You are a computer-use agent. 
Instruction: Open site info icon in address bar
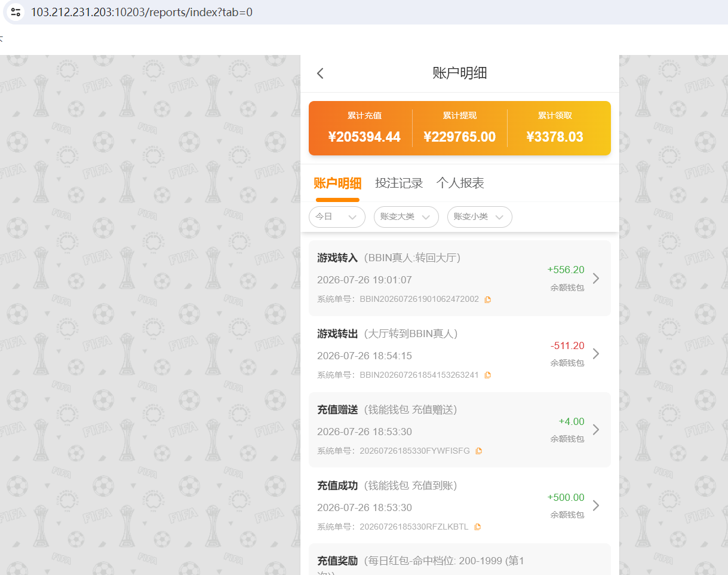[16, 12]
